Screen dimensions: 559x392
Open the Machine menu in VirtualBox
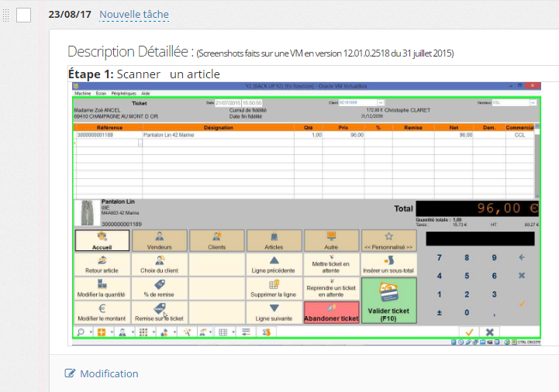click(x=82, y=93)
